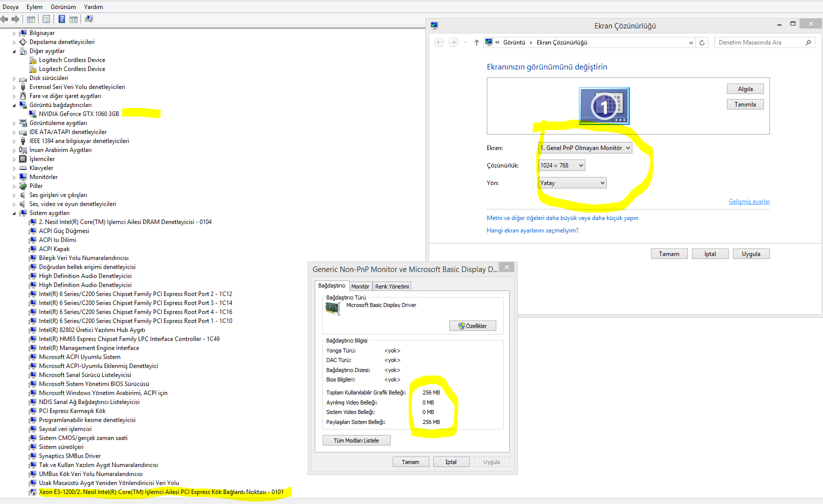Click the Özellikler button in adapter dialog
This screenshot has height=504, width=823.
472,326
